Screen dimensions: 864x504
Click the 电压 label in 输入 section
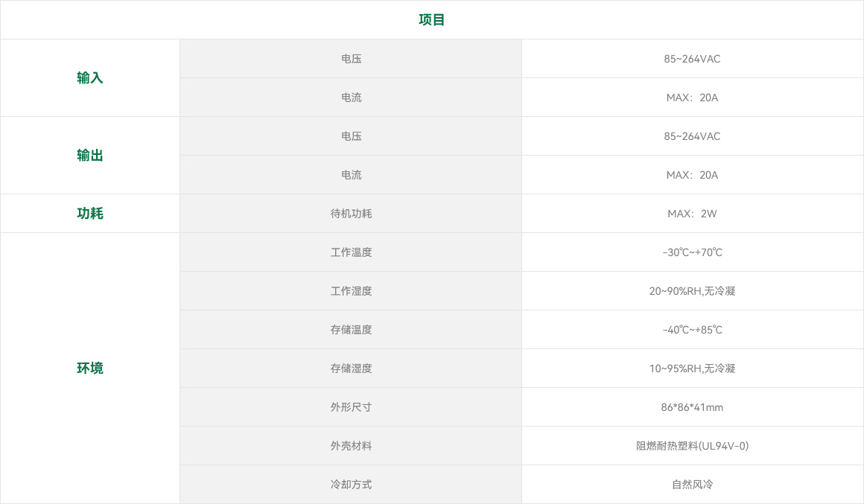(x=351, y=59)
